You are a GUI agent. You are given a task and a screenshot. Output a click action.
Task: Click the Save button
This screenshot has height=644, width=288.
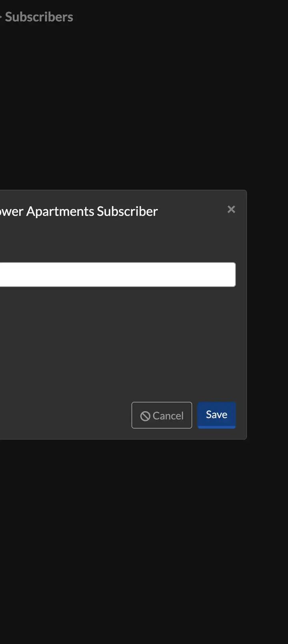click(216, 415)
